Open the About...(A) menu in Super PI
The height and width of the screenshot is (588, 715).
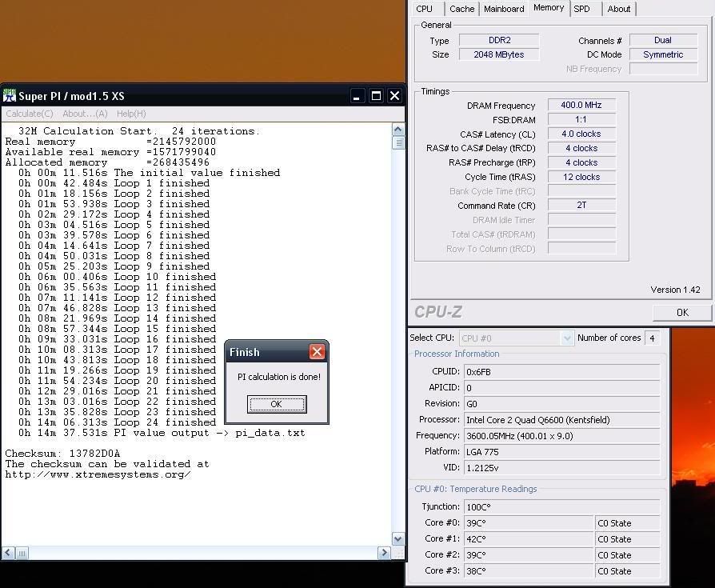coord(85,114)
